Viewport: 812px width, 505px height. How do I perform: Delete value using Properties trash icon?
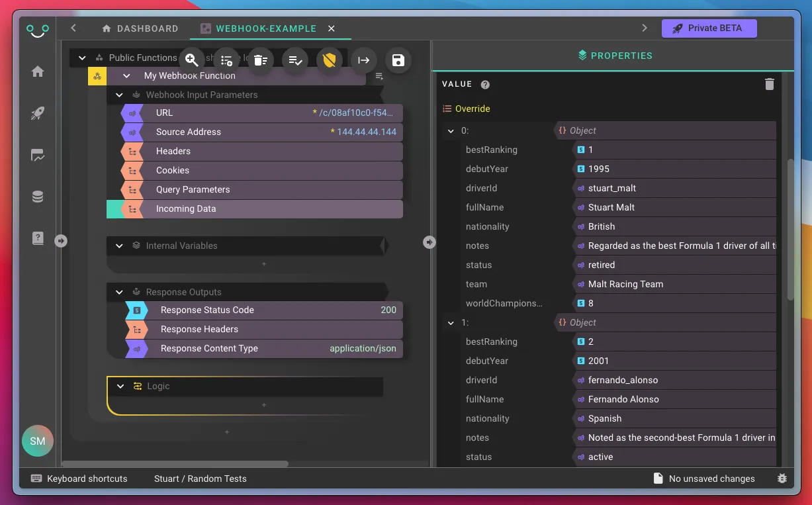coord(769,84)
